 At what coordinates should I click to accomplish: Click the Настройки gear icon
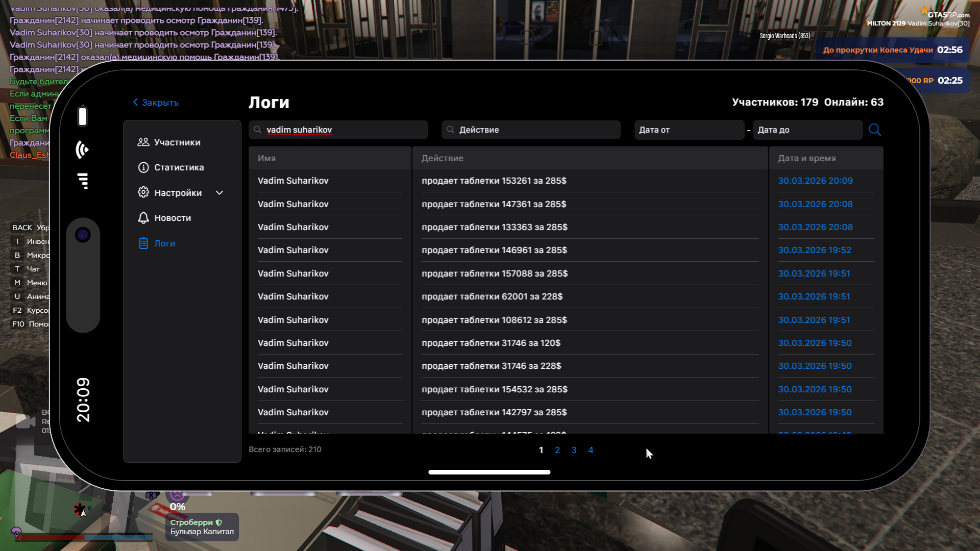point(143,192)
